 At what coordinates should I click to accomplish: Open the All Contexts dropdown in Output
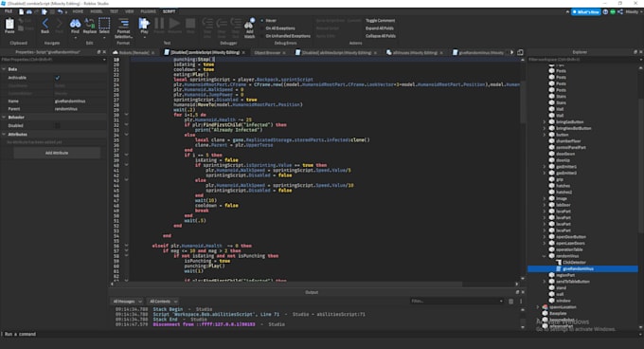163,302
